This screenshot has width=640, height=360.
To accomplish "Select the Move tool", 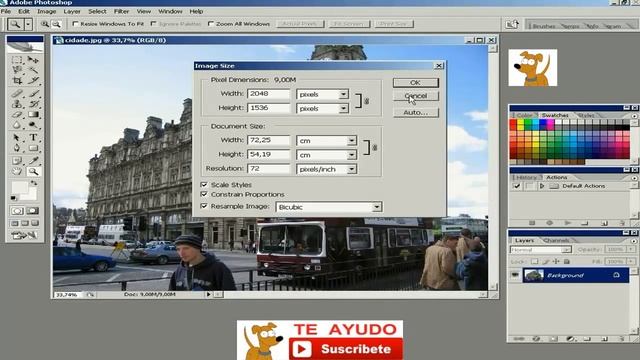I will coord(33,60).
